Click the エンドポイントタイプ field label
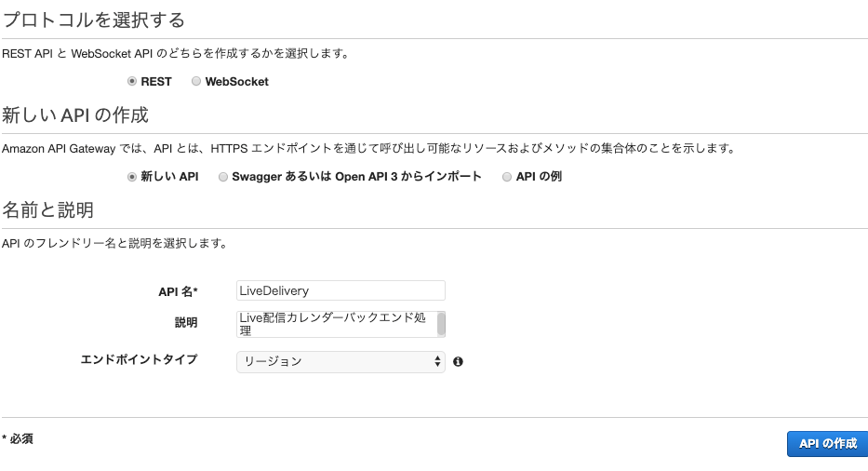The image size is (868, 471). click(139, 359)
